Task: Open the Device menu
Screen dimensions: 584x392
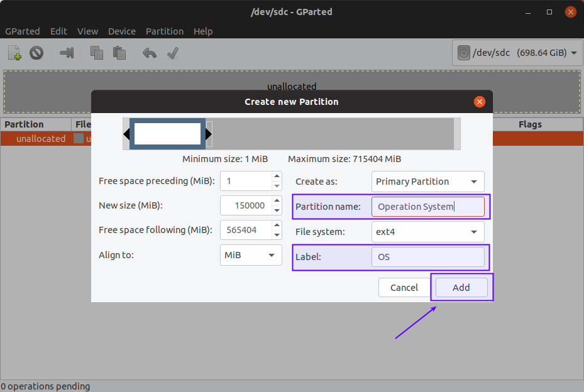Action: (x=121, y=31)
